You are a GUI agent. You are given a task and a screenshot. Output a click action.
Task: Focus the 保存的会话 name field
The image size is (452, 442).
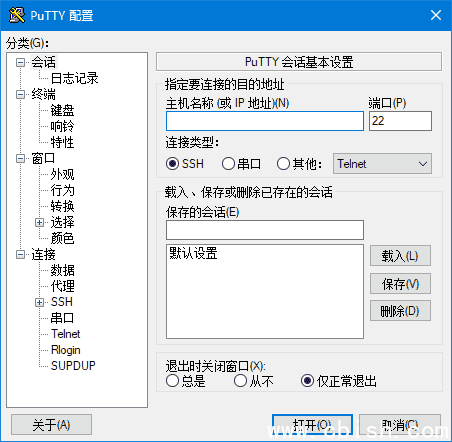coord(265,230)
